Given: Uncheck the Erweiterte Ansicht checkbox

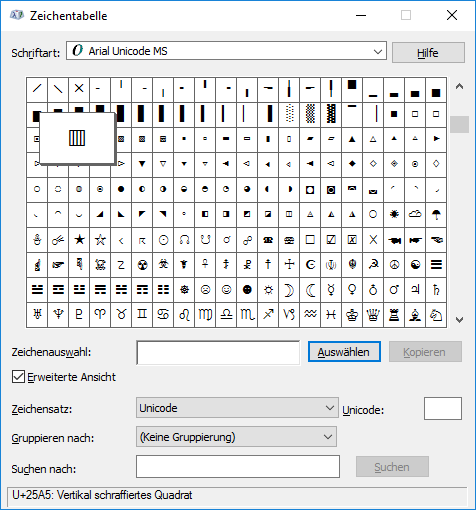Looking at the screenshot, I should pos(18,377).
